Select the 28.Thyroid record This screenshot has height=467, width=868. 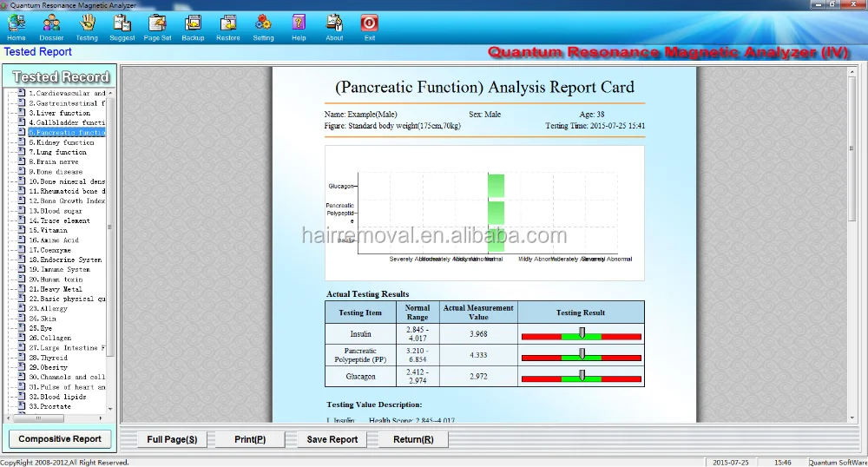point(48,358)
